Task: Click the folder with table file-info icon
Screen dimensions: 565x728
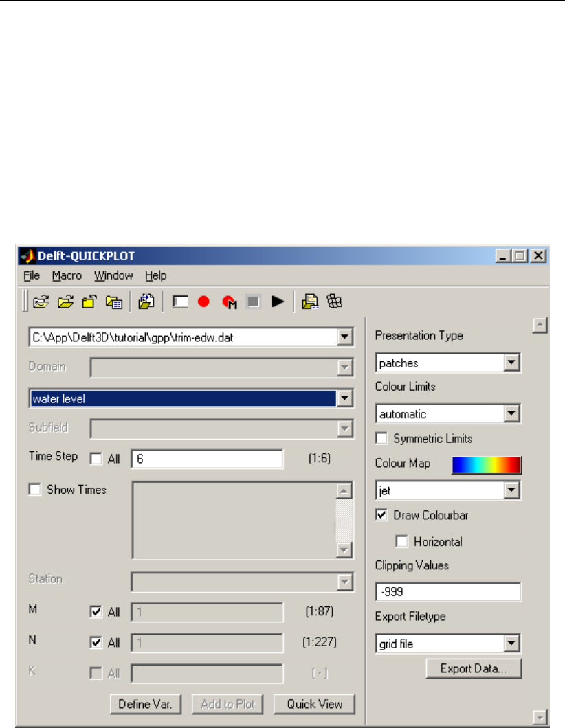Action: click(x=114, y=302)
